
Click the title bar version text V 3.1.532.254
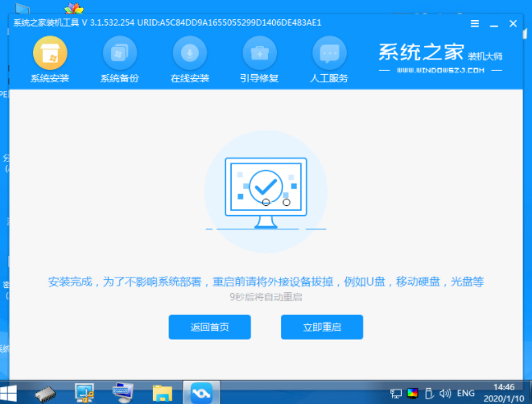[108, 23]
